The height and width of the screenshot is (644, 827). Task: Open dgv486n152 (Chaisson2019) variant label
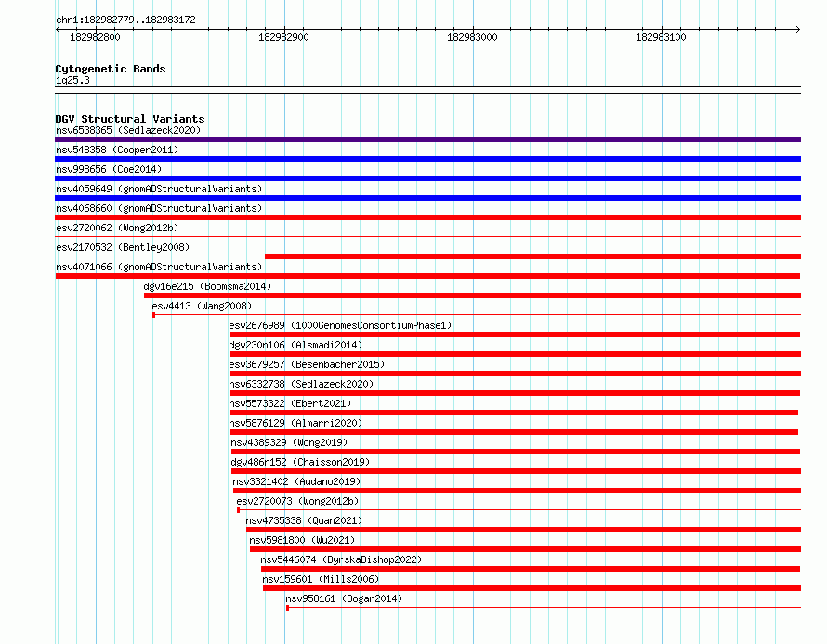click(300, 462)
